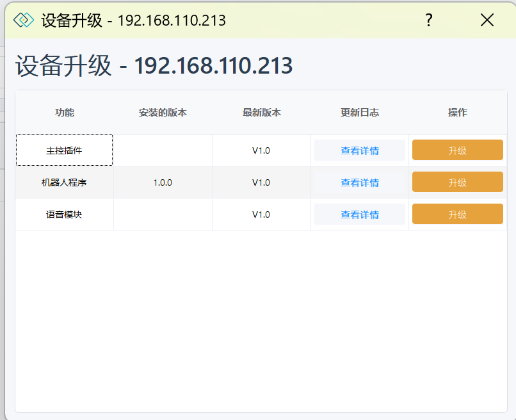This screenshot has height=420, width=516.
Task: Click the 最新版本 column header
Action: point(261,113)
